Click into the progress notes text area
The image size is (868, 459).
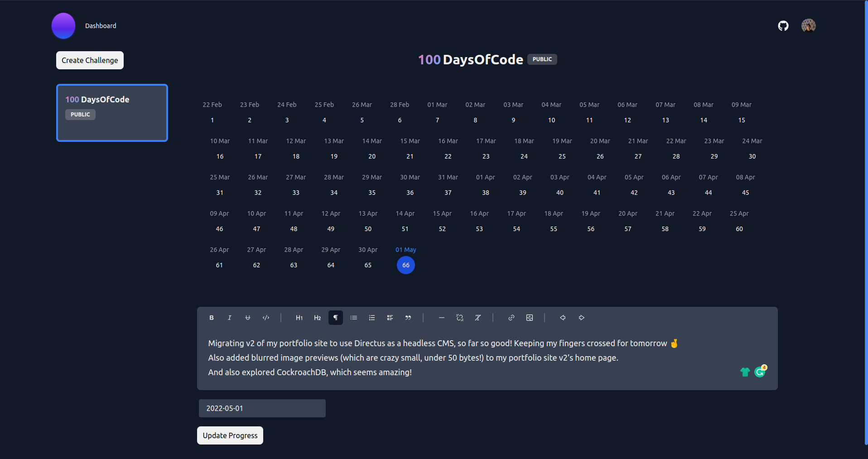487,358
